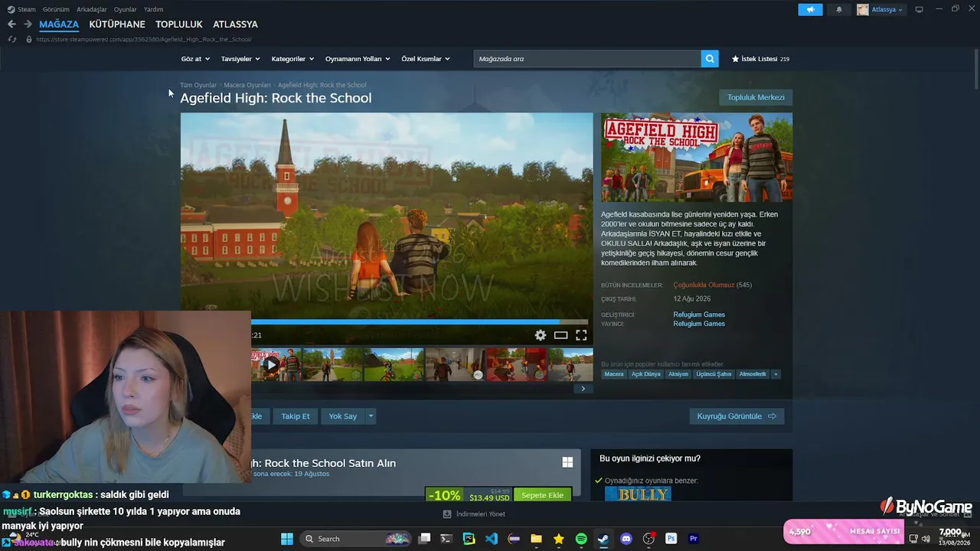
Task: Expand Oynamanın Yolları dropdown
Action: [358, 59]
